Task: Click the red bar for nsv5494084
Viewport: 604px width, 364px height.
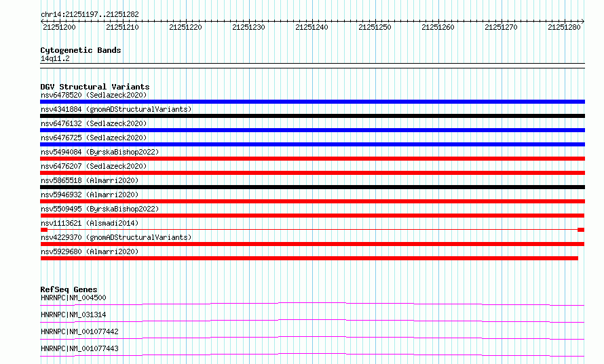Action: coord(312,159)
